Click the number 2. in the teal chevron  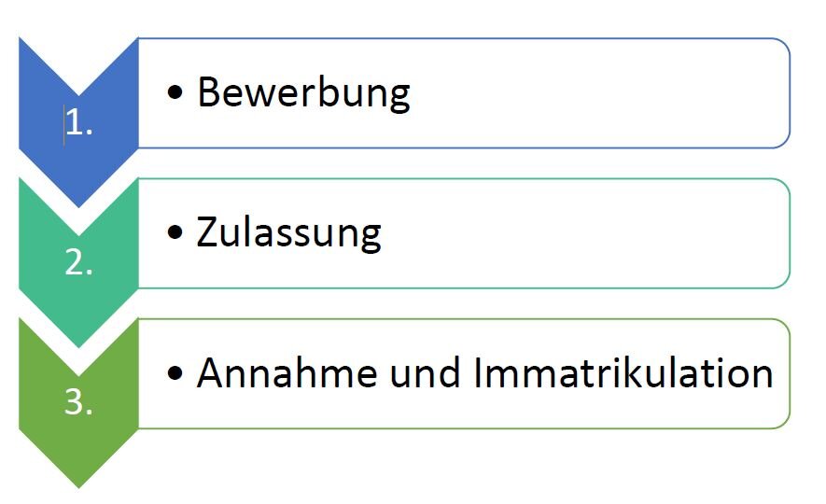pos(79,264)
